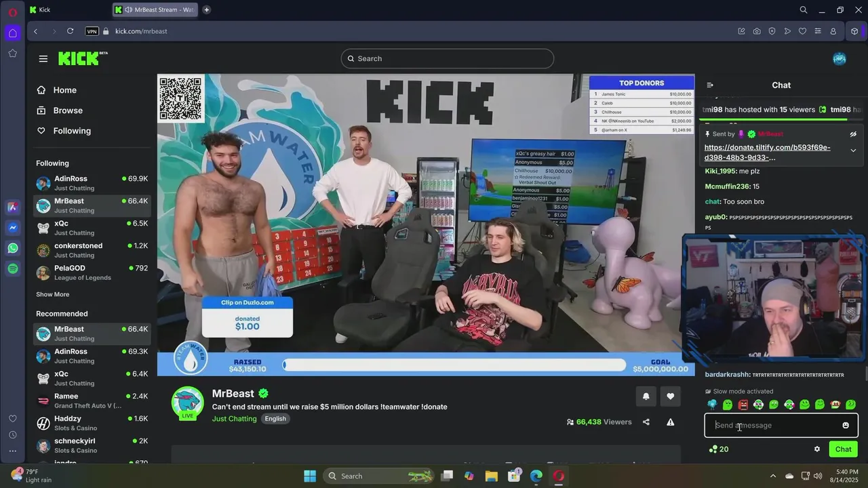This screenshot has width=868, height=488.
Task: Expand Show More followed channels
Action: 53,295
